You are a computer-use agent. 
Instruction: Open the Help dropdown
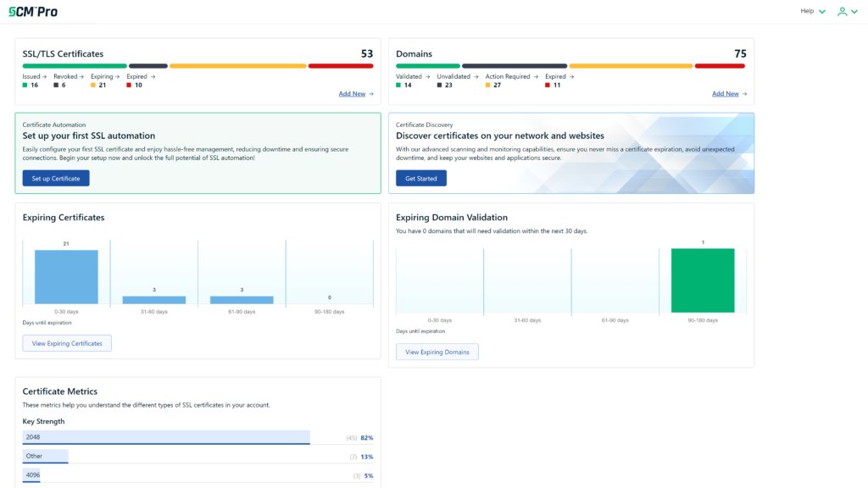(x=810, y=11)
